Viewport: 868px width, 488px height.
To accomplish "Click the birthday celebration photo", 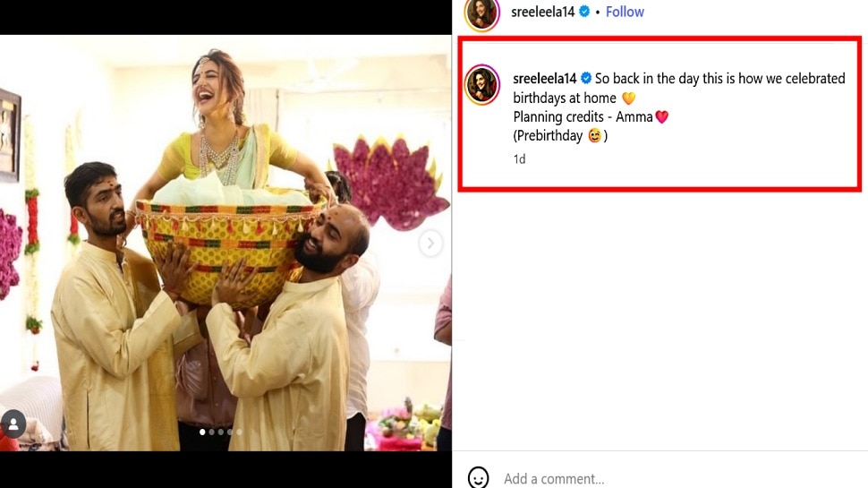I will 226,242.
